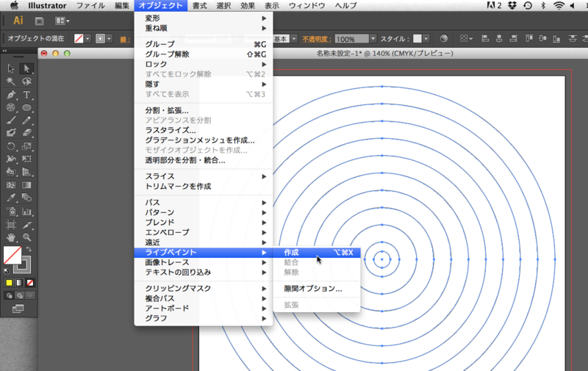Select the Artboard tool
Screen dimensions: 588x371
pyautogui.click(x=11, y=225)
